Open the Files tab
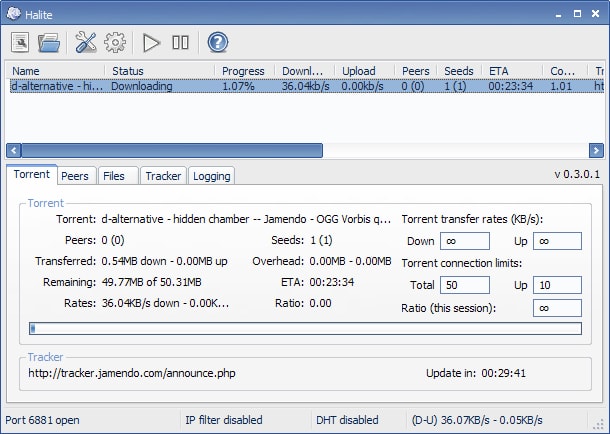The image size is (610, 434). (115, 176)
